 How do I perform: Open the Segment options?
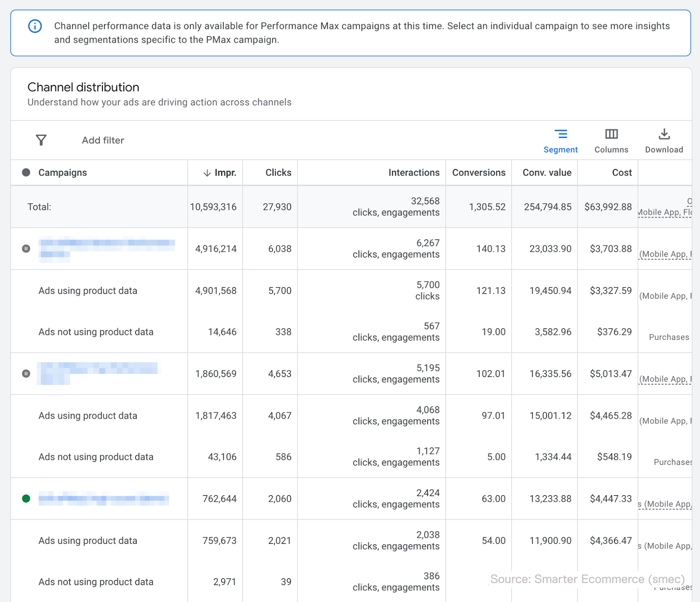(560, 141)
